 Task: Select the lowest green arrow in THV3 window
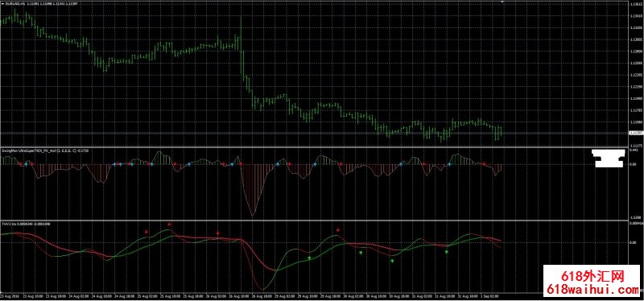pyautogui.click(x=392, y=261)
